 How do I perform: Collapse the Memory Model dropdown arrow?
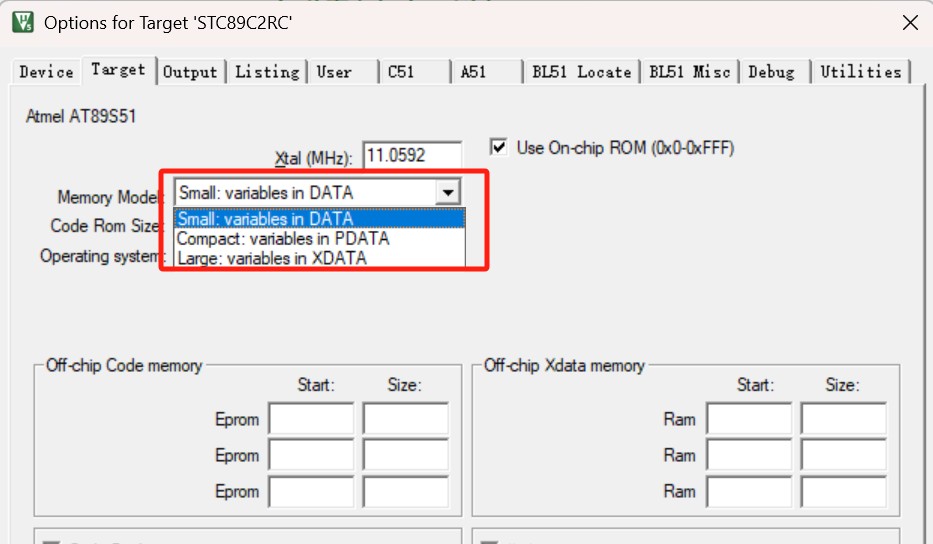pyautogui.click(x=447, y=193)
